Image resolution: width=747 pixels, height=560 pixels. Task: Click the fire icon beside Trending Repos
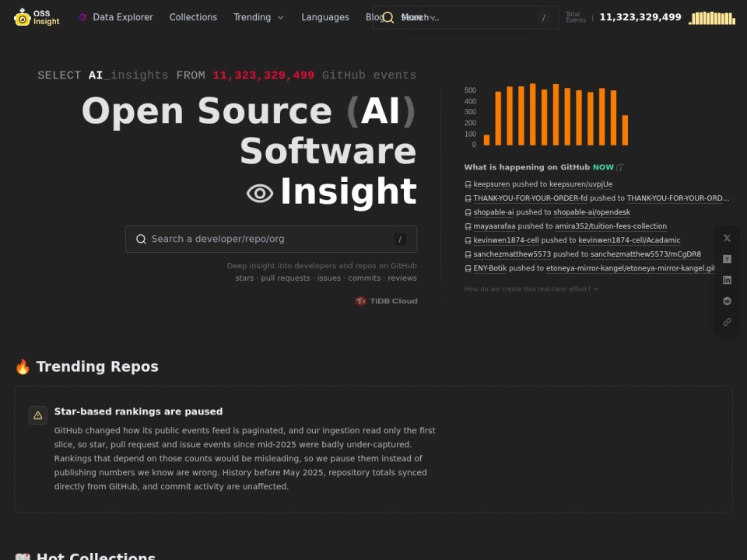click(23, 366)
